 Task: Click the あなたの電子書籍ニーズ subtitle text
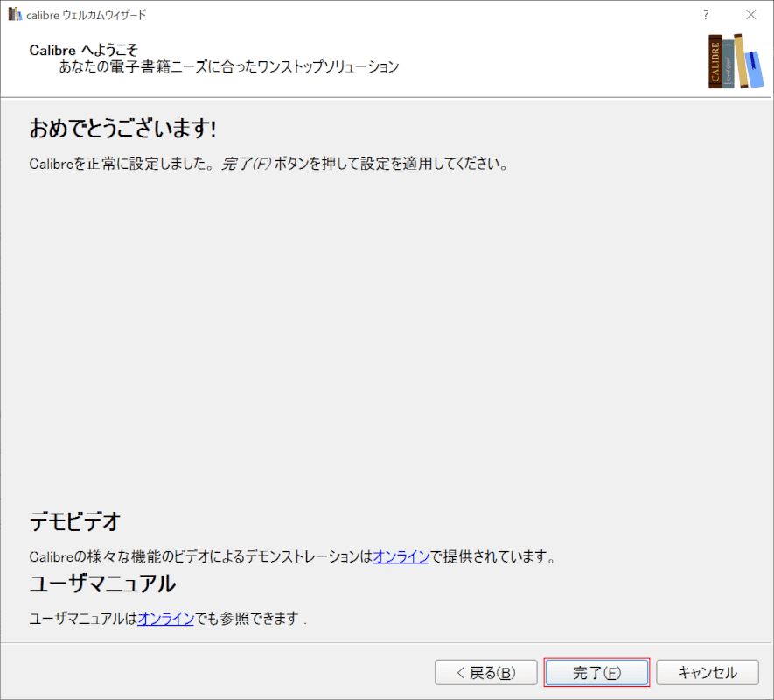[x=229, y=66]
